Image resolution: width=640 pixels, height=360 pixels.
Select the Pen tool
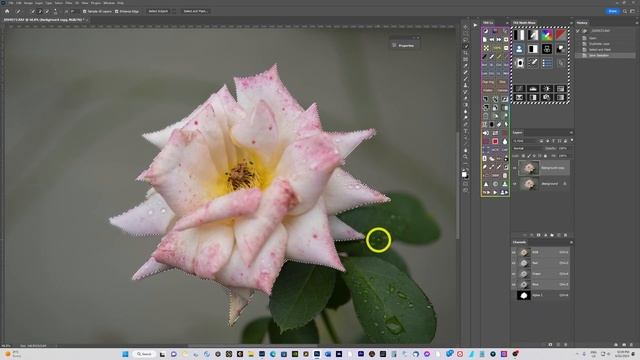[466, 125]
